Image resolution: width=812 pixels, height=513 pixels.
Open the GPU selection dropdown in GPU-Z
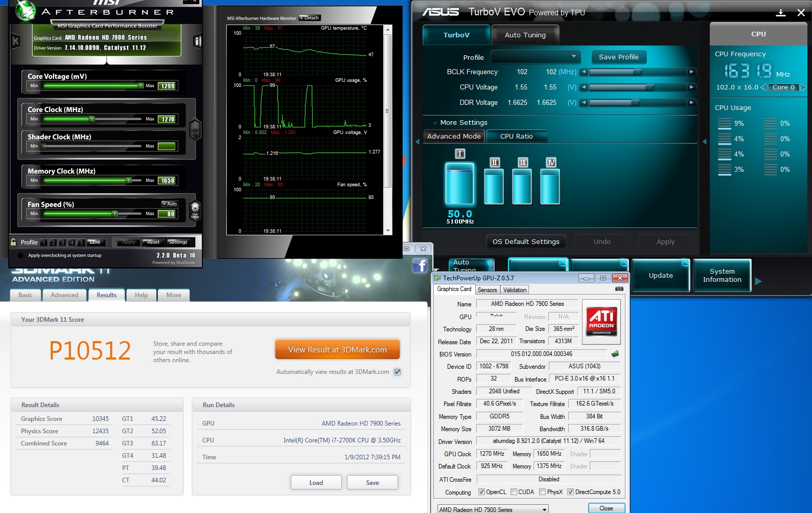493,509
